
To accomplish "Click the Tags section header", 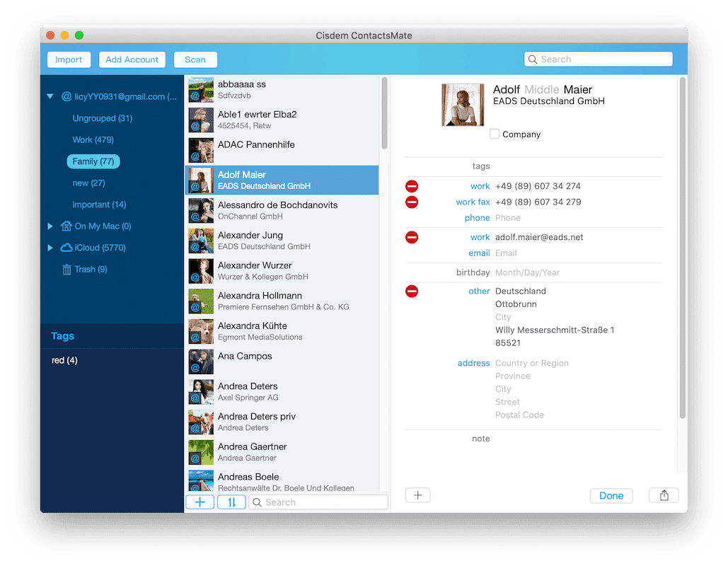I will pos(63,335).
